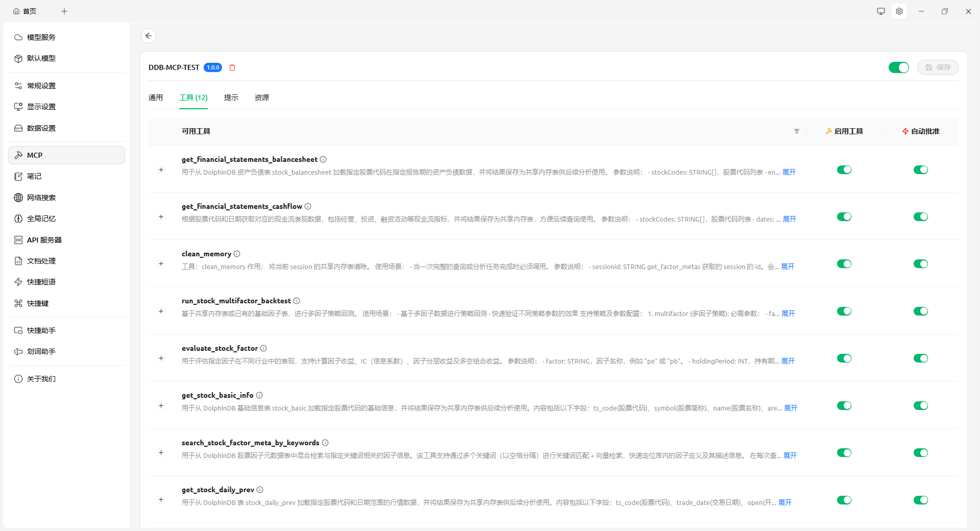The height and width of the screenshot is (531, 980).
Task: Click info icon beside clean_memory
Action: (x=237, y=254)
